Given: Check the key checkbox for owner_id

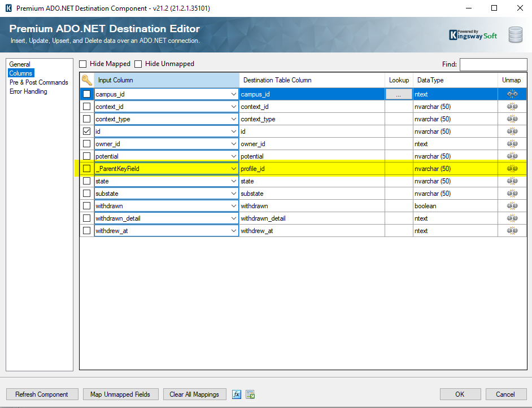Looking at the screenshot, I should pyautogui.click(x=87, y=144).
